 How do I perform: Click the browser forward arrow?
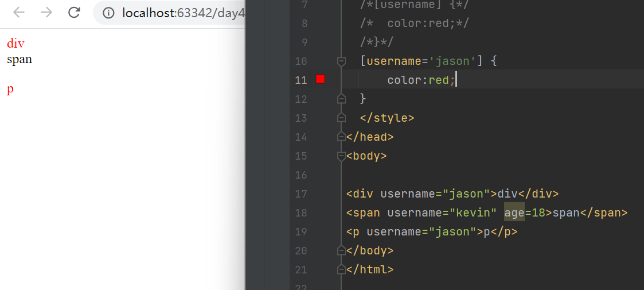tap(46, 13)
